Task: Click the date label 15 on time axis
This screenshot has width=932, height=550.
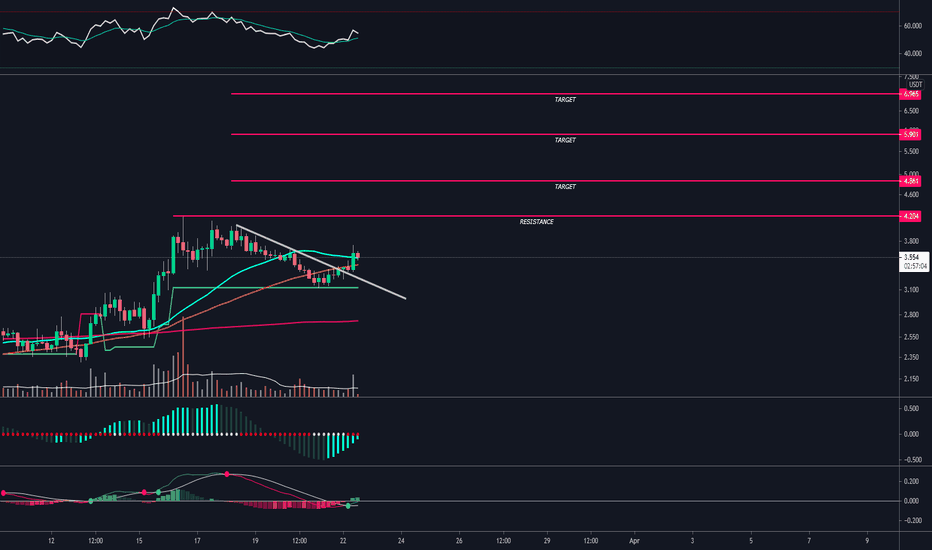Action: tap(139, 541)
